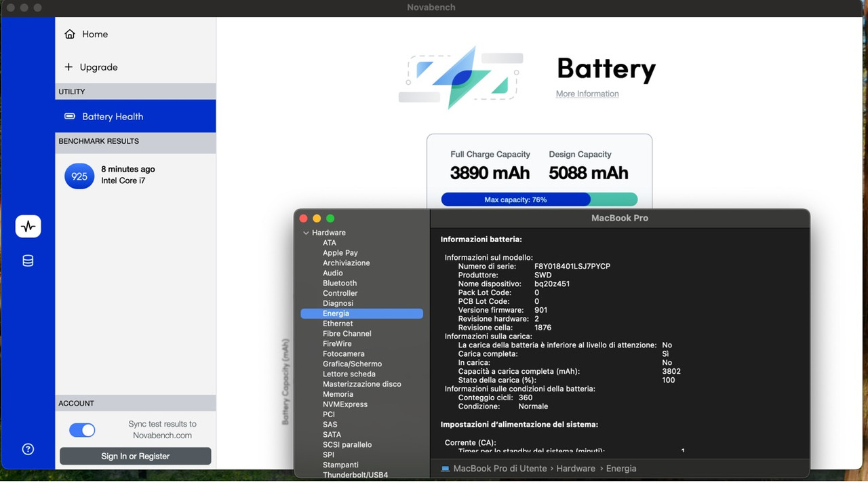The width and height of the screenshot is (868, 483).
Task: Click the 3802 full charge capacity value
Action: [671, 371]
